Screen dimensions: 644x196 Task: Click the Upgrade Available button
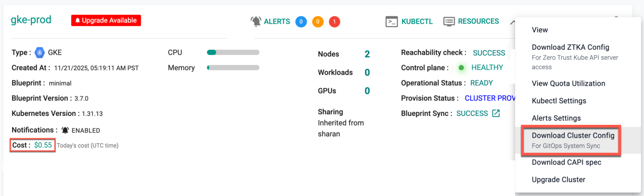[106, 21]
